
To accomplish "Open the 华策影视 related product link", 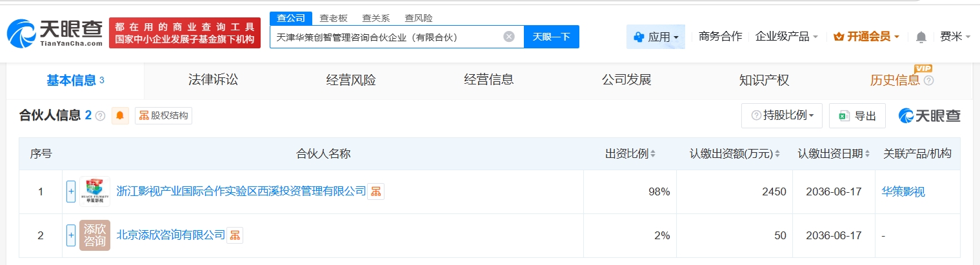I will click(x=903, y=191).
